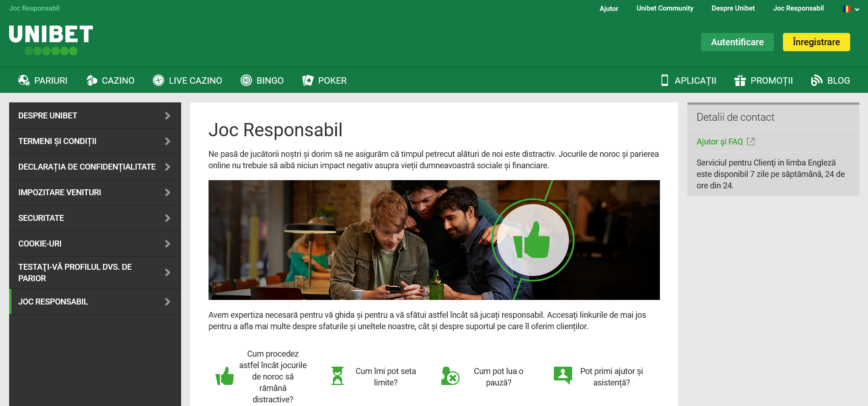This screenshot has height=406, width=868.
Task: Open the Despre Unibet top link
Action: tap(733, 8)
